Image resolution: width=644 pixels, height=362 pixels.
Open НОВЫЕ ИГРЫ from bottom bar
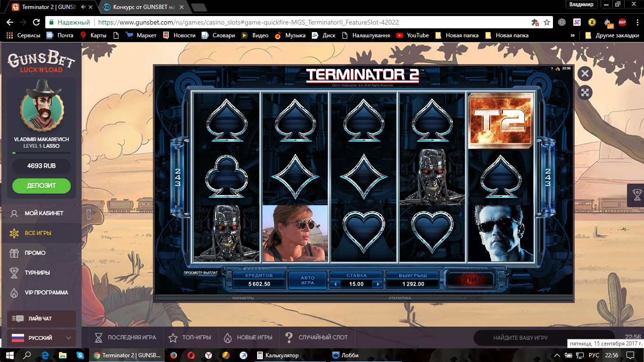248,337
